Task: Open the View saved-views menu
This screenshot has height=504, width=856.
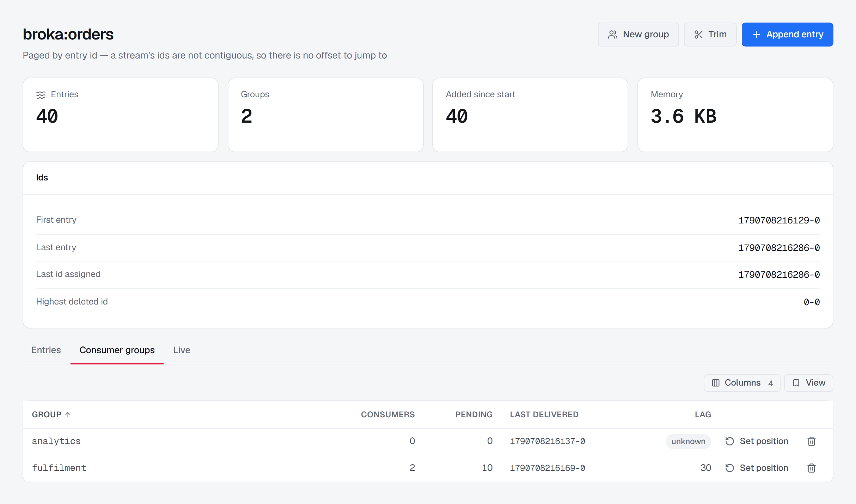Action: click(808, 383)
